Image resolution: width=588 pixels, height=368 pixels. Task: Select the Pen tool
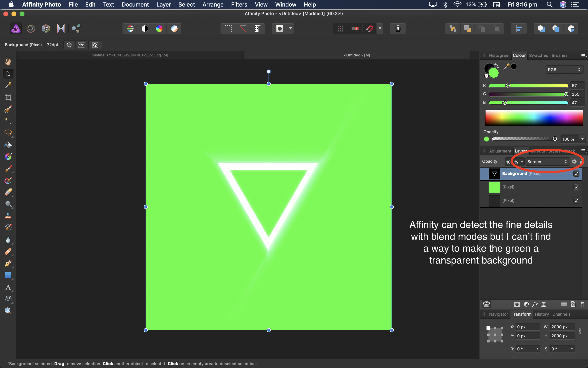tap(8, 263)
